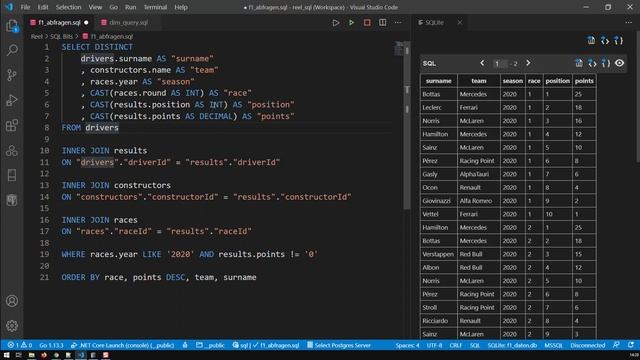This screenshot has width=640, height=360.
Task: Open the View menu
Action: tap(95, 7)
